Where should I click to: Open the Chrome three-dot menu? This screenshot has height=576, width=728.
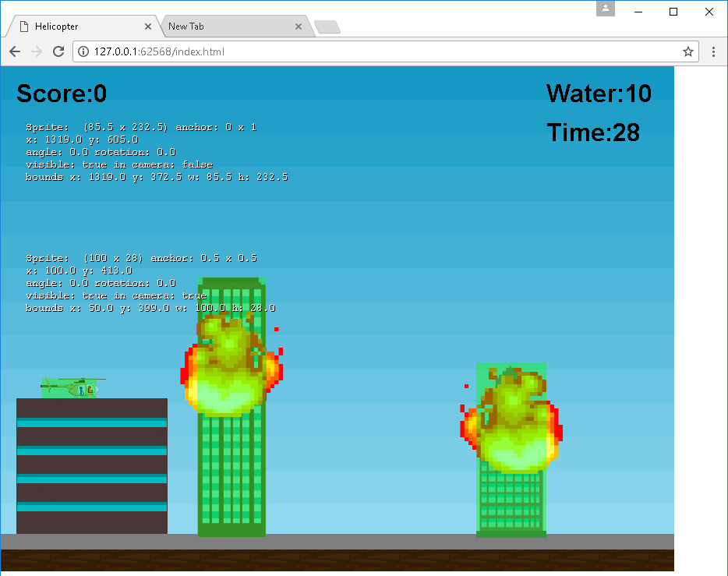point(714,51)
